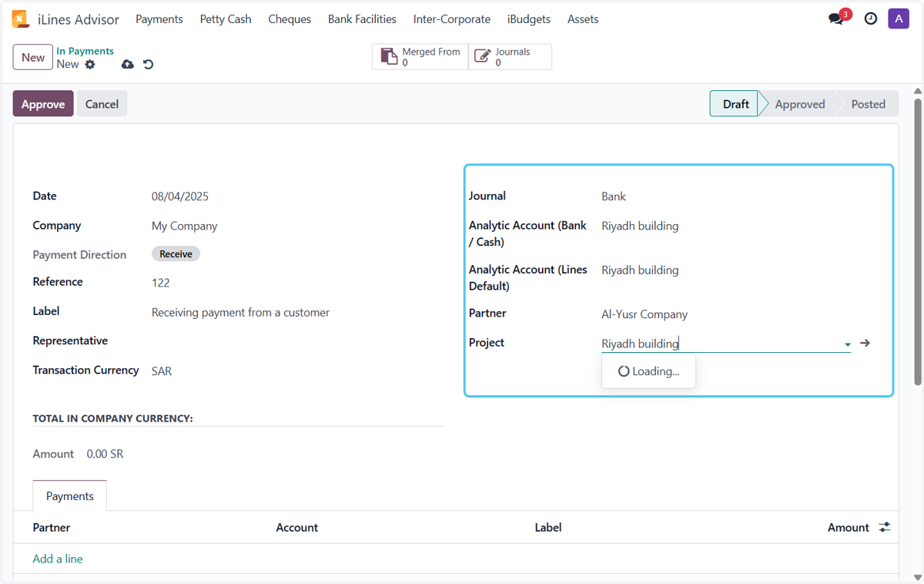Click the gear actions icon beside New
The image size is (924, 584).
coord(90,65)
